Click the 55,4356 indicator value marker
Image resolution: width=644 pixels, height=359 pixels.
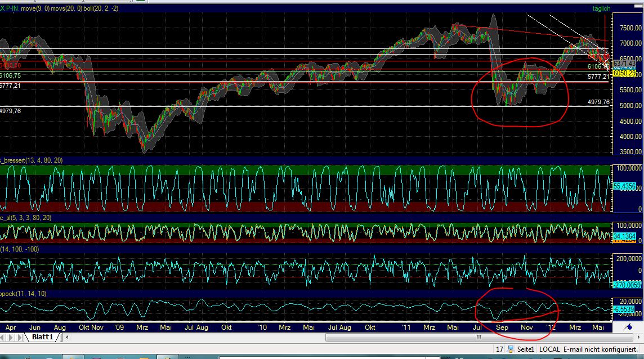pos(624,186)
